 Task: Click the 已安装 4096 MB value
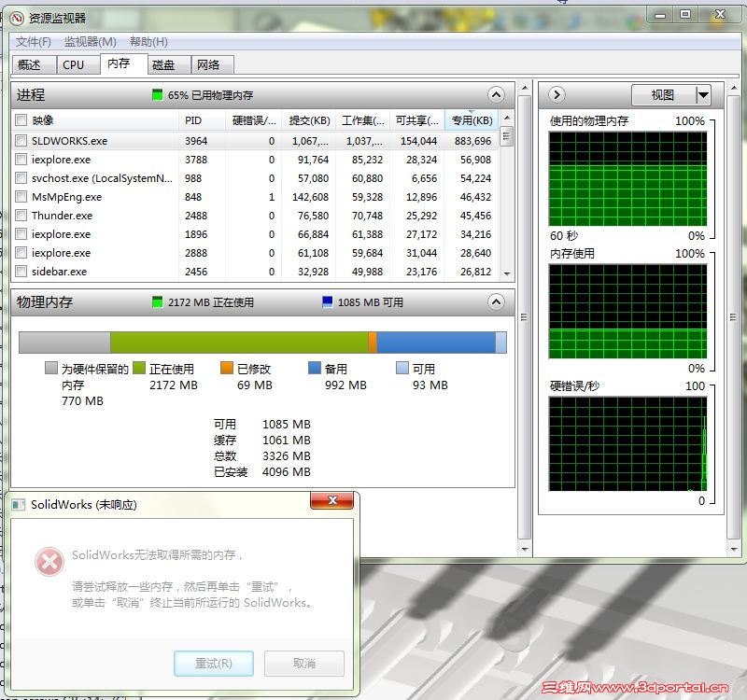[x=287, y=472]
